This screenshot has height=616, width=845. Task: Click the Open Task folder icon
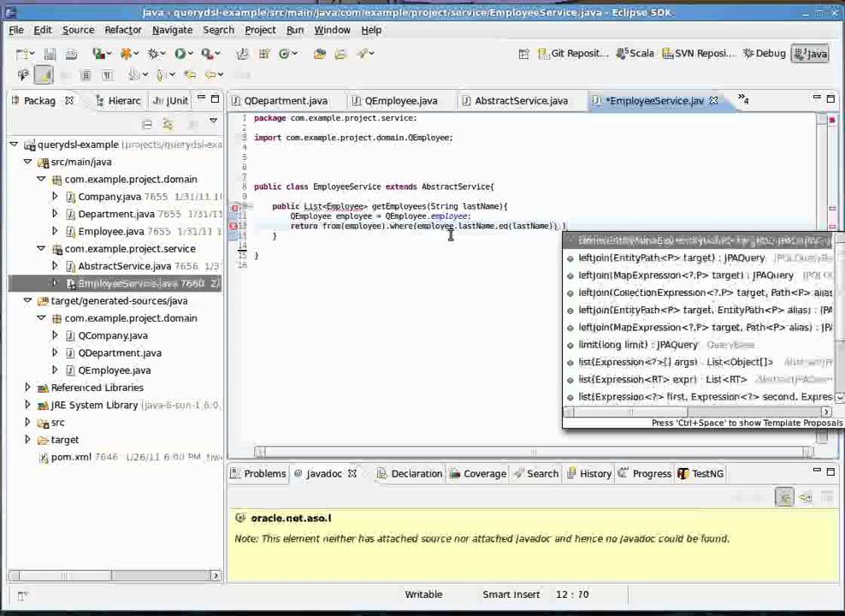(340, 53)
